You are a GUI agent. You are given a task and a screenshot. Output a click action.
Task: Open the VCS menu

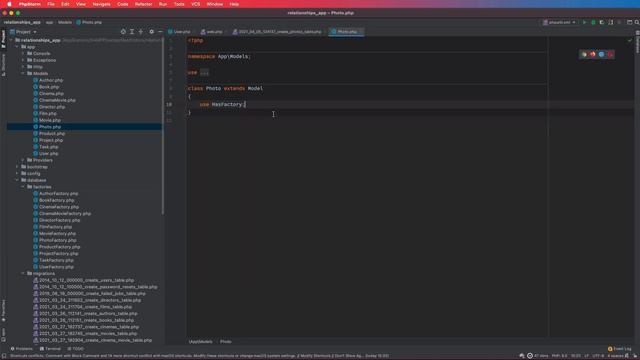coord(196,4)
